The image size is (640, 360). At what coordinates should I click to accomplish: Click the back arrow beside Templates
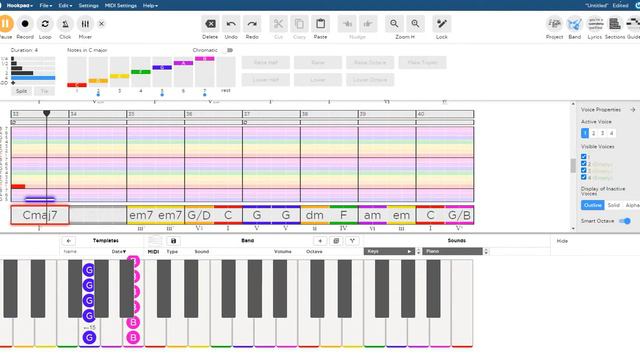coord(69,241)
